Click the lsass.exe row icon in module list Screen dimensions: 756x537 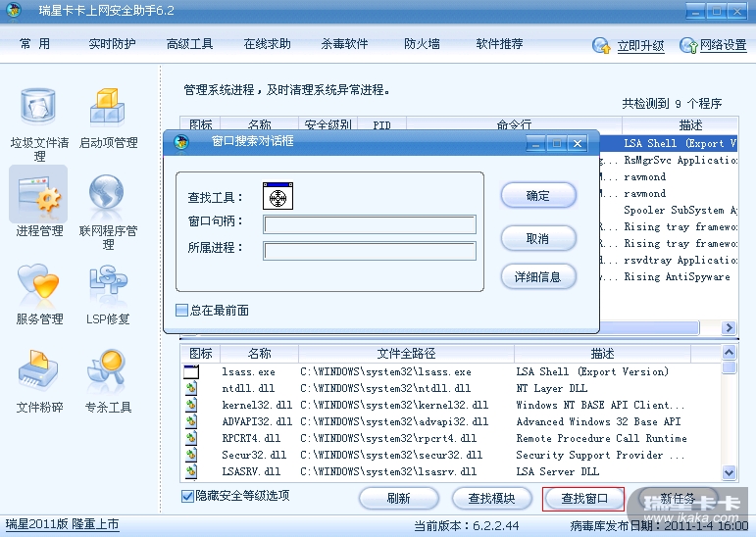(x=191, y=371)
